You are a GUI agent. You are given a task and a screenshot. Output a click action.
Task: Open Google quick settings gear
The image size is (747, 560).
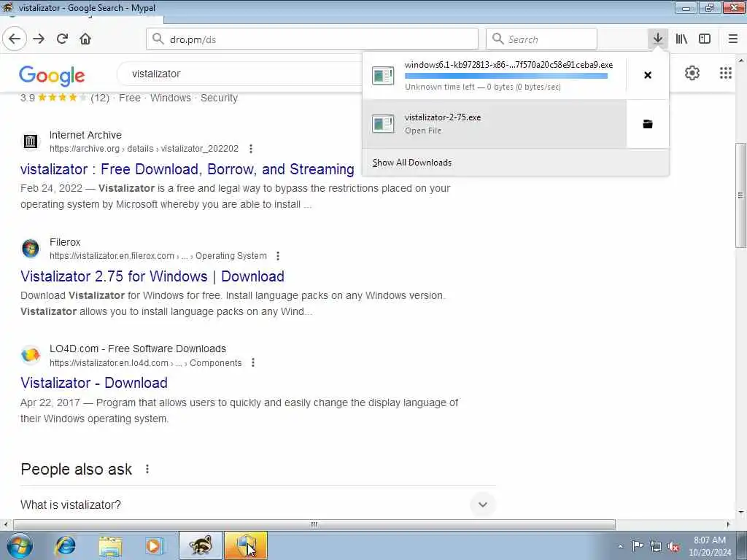[692, 73]
